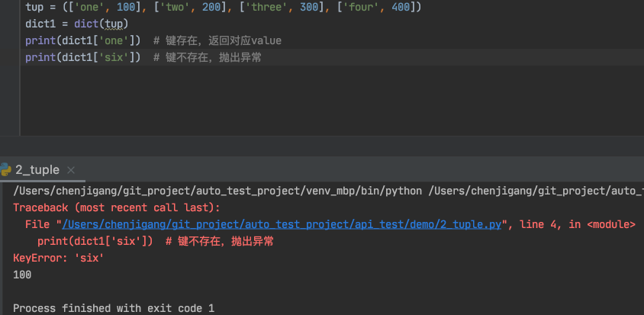Click 'Traceback (most recent call last):' line

coord(117,207)
